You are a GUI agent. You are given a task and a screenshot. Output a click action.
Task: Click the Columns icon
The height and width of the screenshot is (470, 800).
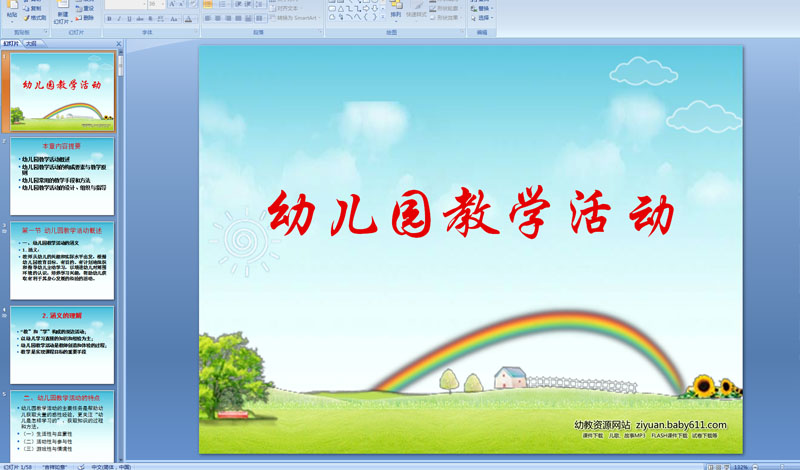click(x=259, y=18)
